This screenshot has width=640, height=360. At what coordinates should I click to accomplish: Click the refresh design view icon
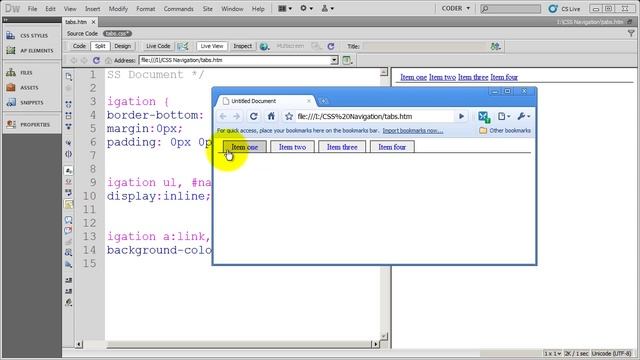[331, 47]
